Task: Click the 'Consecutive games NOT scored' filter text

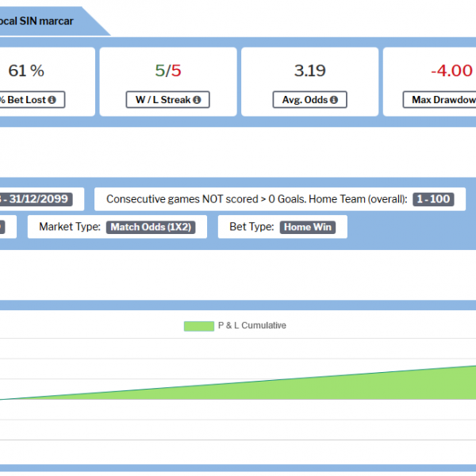Action: coord(256,199)
